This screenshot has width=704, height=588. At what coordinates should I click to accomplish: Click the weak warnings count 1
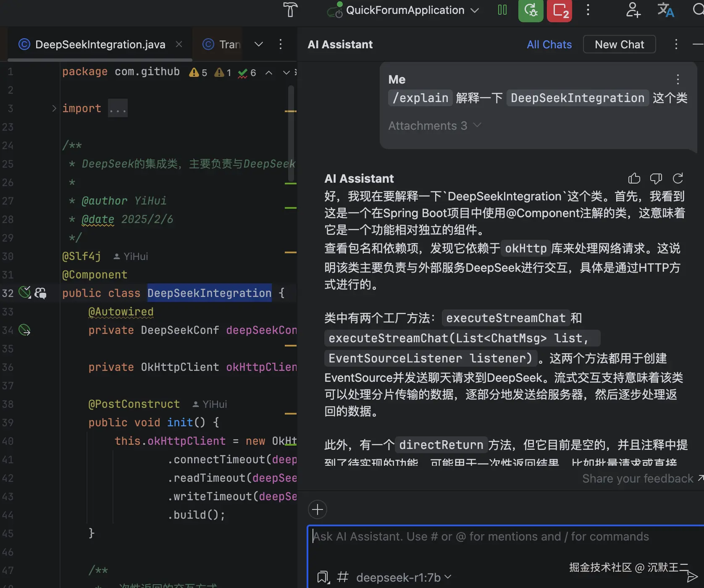223,73
